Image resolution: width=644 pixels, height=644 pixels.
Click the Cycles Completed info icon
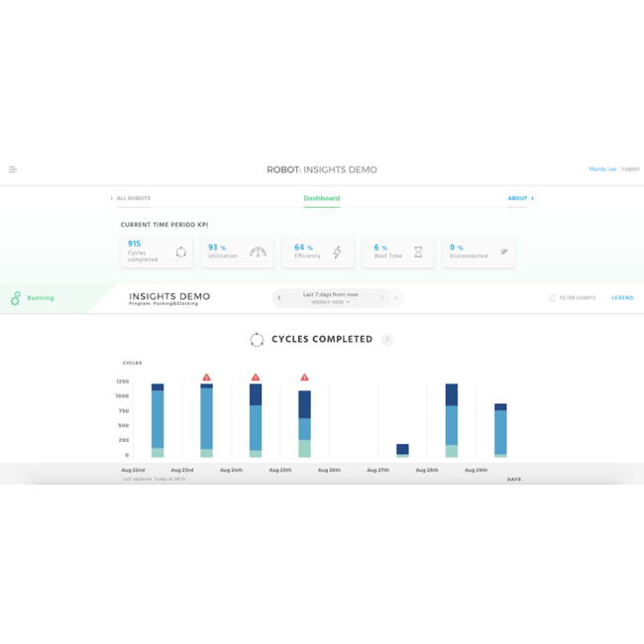[x=387, y=339]
